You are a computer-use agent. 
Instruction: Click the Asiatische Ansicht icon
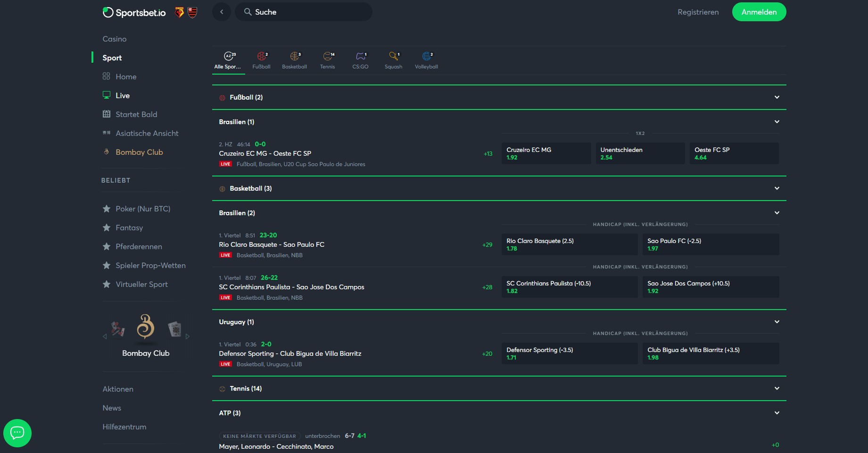tap(107, 133)
